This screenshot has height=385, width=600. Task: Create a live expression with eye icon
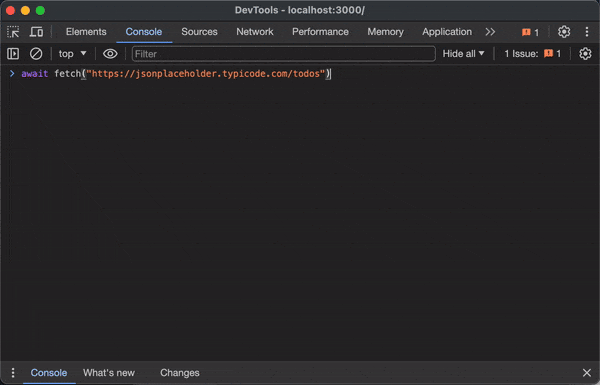coord(110,54)
